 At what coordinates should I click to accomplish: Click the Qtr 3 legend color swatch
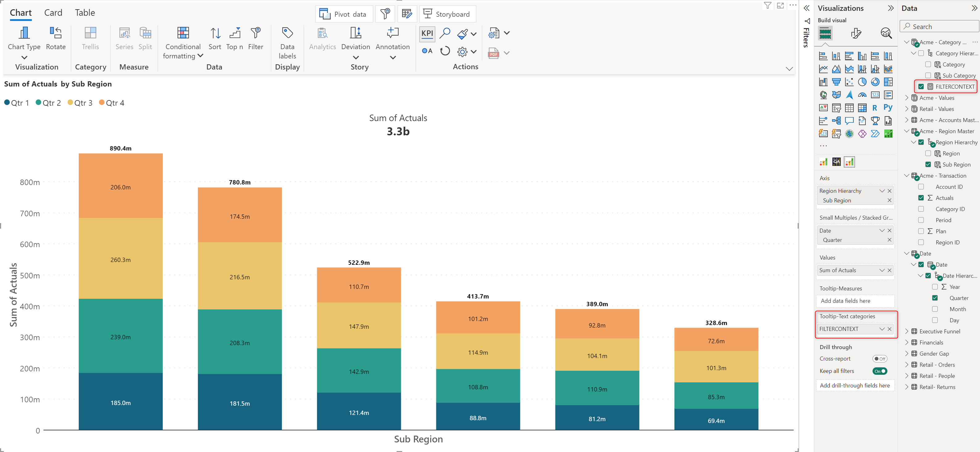[x=70, y=103]
